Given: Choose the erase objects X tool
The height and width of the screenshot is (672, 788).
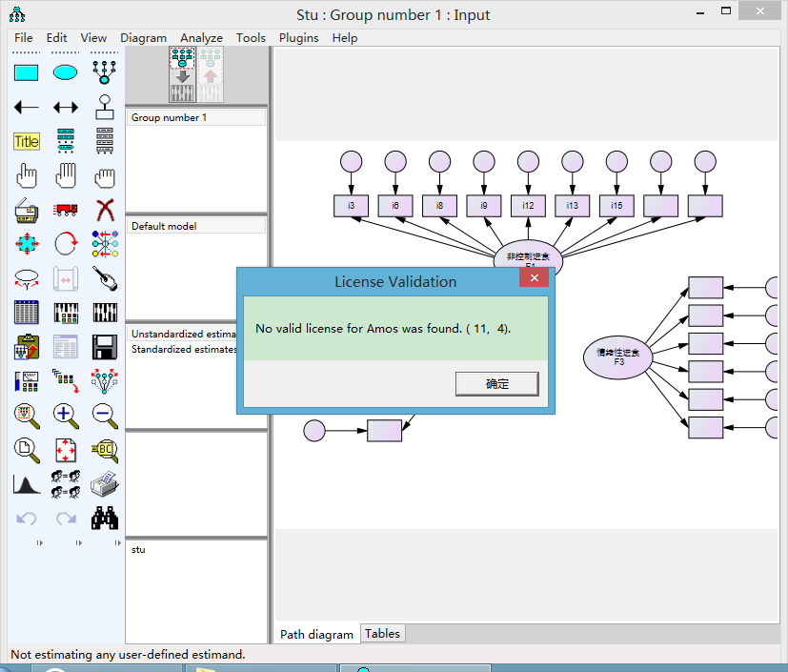Looking at the screenshot, I should (x=105, y=210).
